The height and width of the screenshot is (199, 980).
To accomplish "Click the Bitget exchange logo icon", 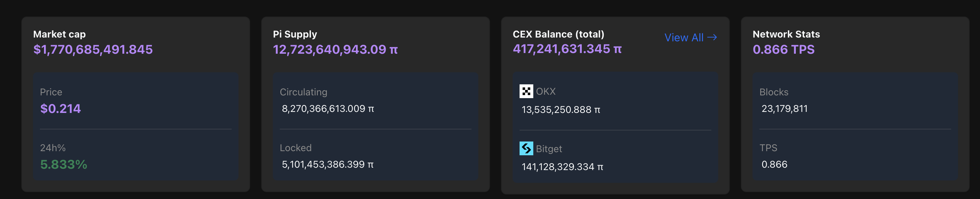I will pyautogui.click(x=526, y=148).
